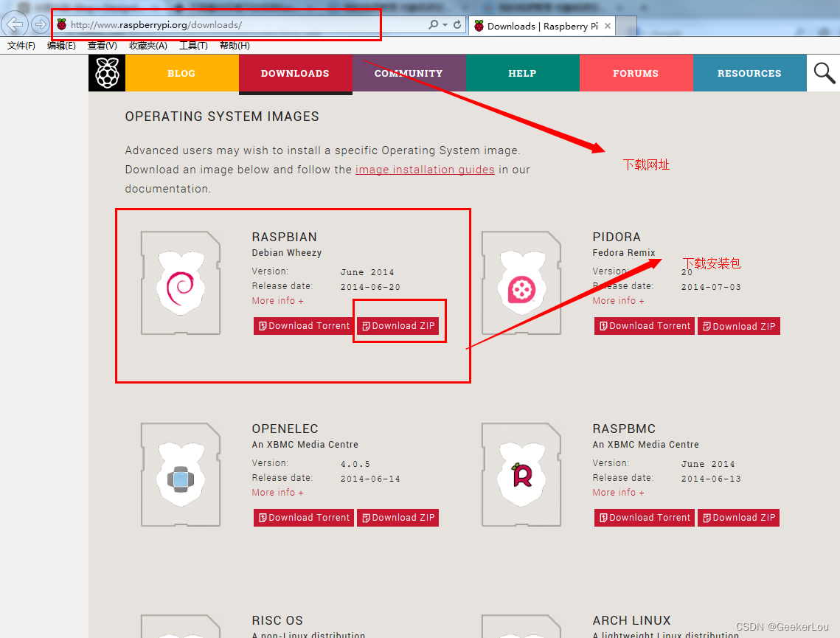840x638 pixels.
Task: Open the 文件(F) menu
Action: (21, 46)
